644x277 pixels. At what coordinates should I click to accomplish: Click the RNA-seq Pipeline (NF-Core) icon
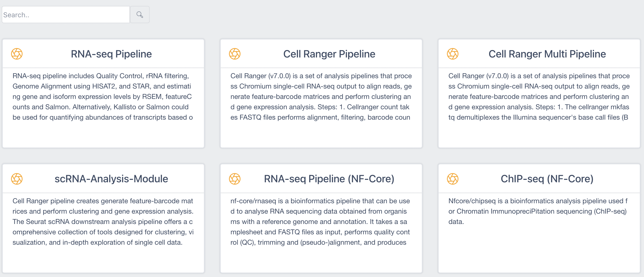[x=234, y=179]
